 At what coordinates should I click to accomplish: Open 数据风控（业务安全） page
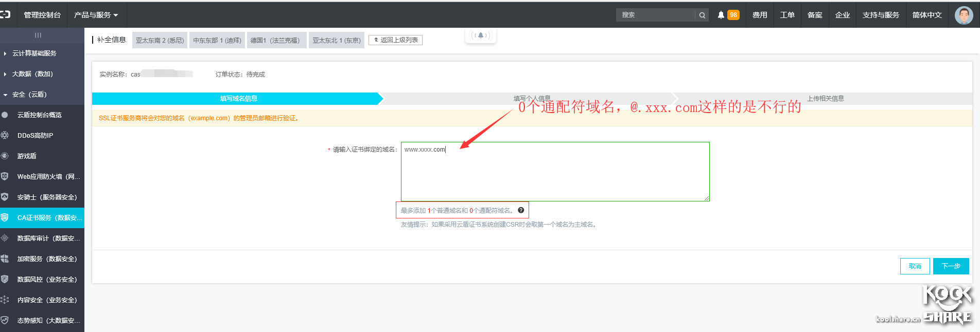point(47,280)
